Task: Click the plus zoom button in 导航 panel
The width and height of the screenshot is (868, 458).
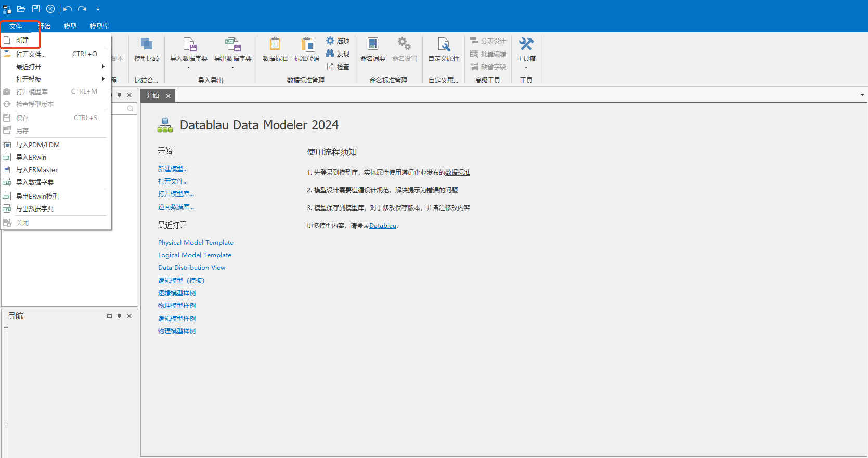Action: click(6, 327)
